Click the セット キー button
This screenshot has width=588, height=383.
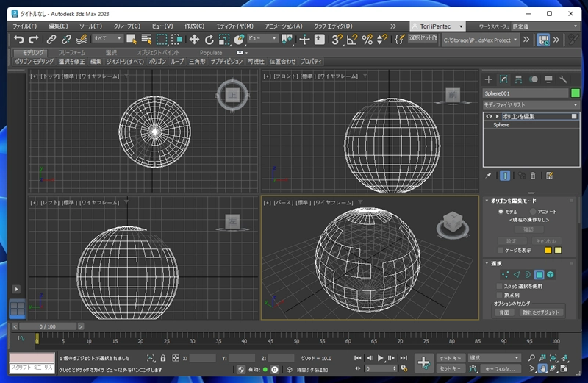[450, 369]
